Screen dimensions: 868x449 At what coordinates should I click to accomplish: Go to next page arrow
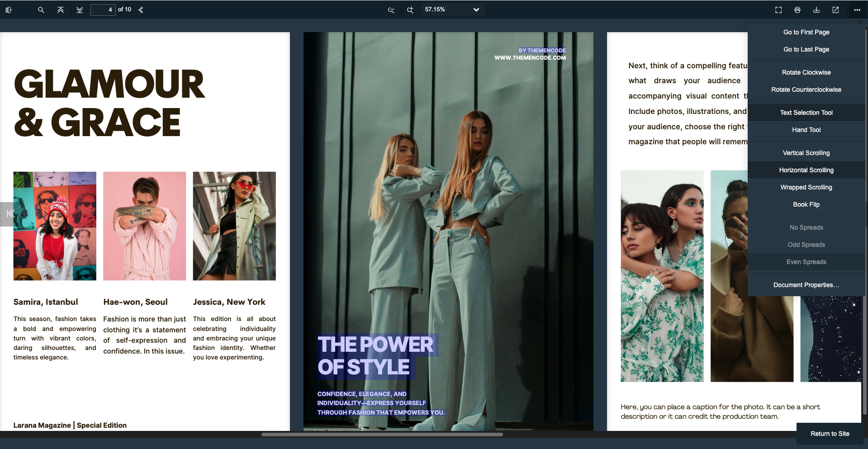[x=80, y=9]
